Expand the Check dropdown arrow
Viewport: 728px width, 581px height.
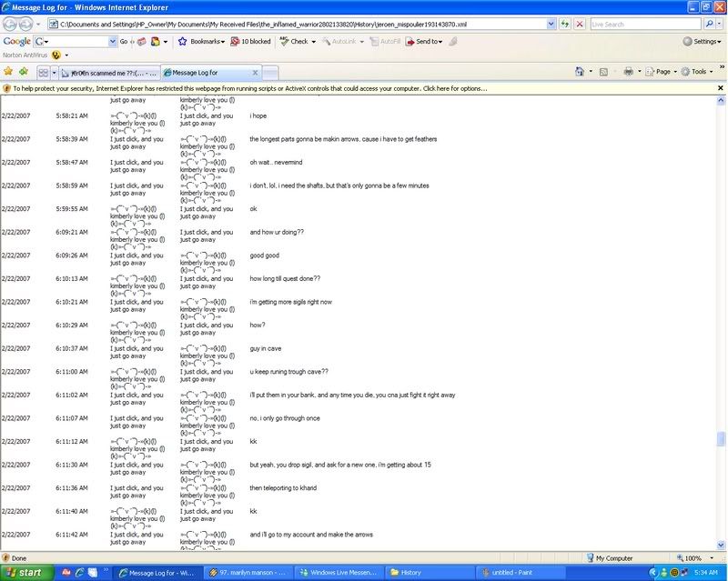point(313,42)
